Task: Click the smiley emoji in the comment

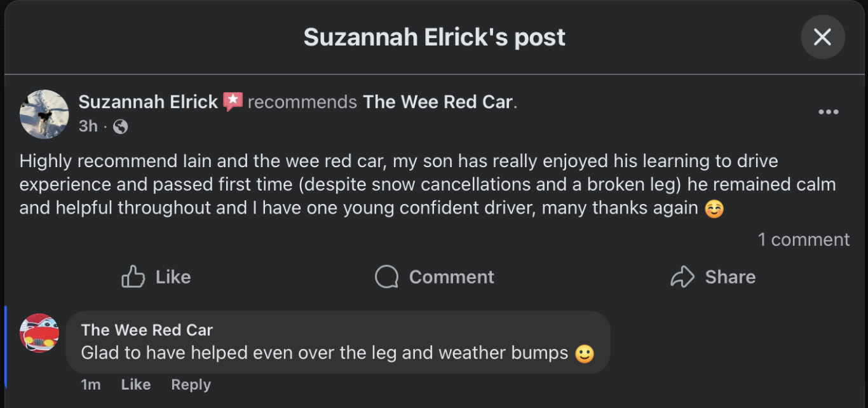Action: [x=585, y=353]
